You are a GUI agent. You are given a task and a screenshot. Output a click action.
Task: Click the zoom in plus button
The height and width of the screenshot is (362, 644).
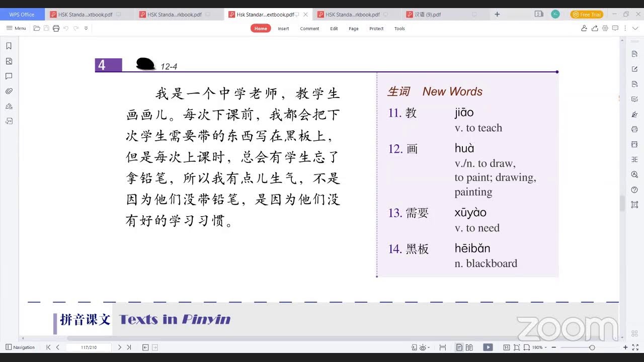pyautogui.click(x=625, y=347)
